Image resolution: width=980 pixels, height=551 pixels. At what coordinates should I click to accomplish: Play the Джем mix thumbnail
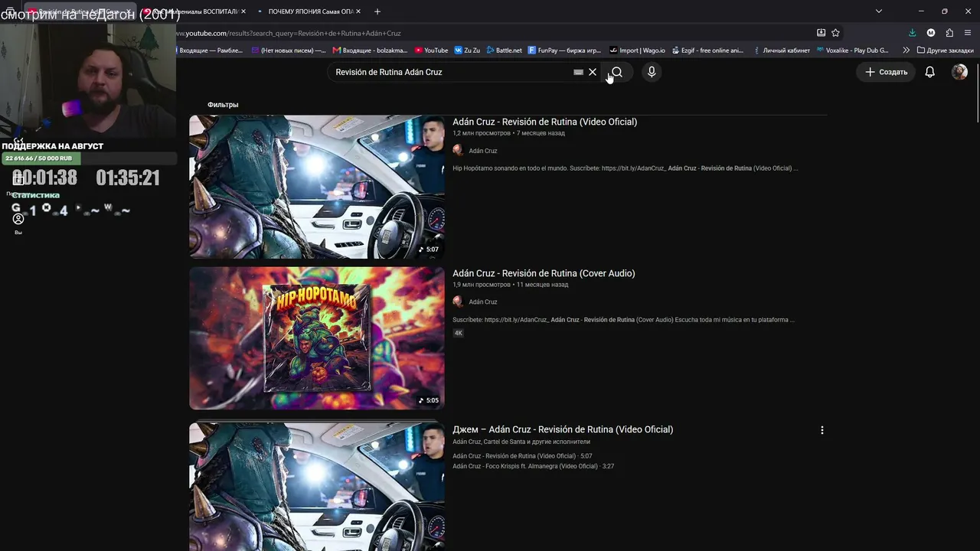(317, 487)
